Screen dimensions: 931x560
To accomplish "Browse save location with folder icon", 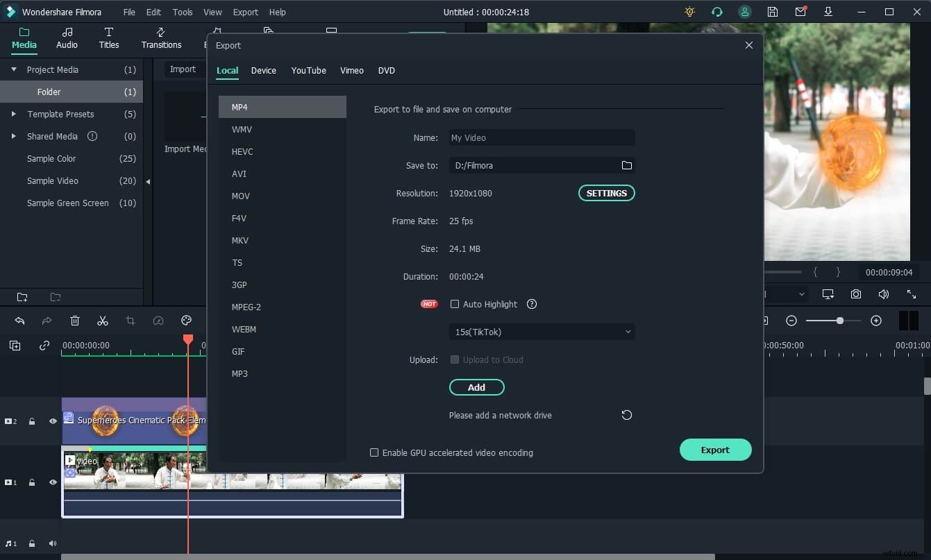I will point(626,165).
